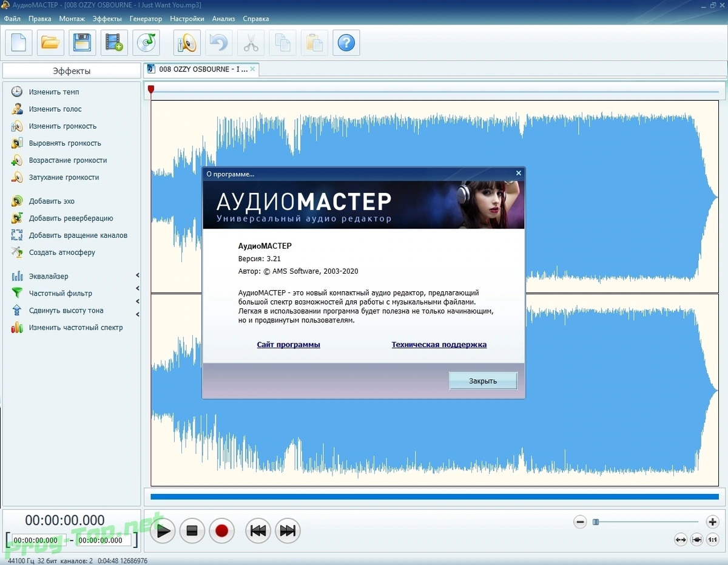The height and width of the screenshot is (565, 728).
Task: Click the icon next to Возрастание громкости
Action: point(17,160)
